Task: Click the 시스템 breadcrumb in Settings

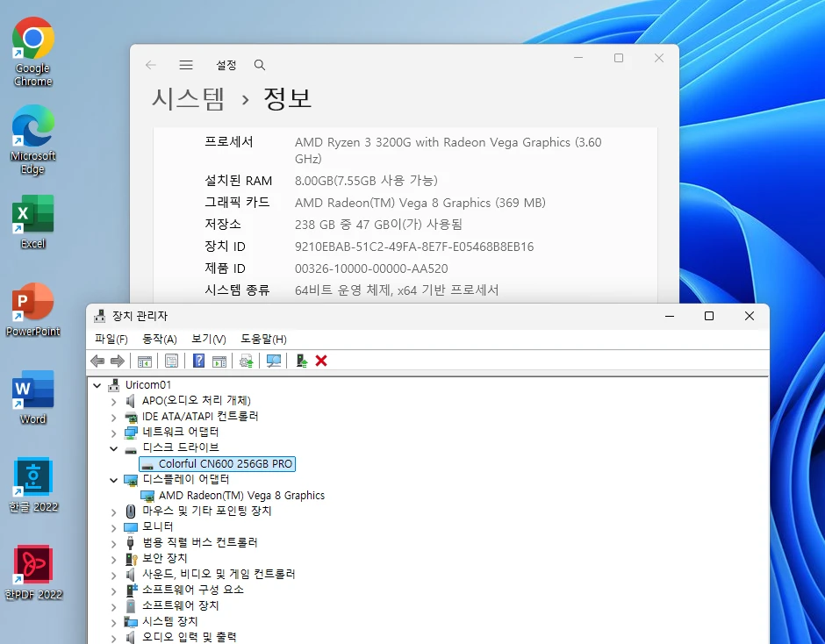Action: (189, 99)
